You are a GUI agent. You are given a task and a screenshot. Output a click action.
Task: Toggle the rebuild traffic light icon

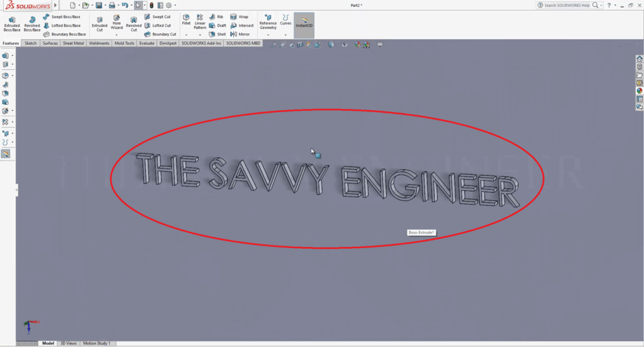click(x=152, y=5)
